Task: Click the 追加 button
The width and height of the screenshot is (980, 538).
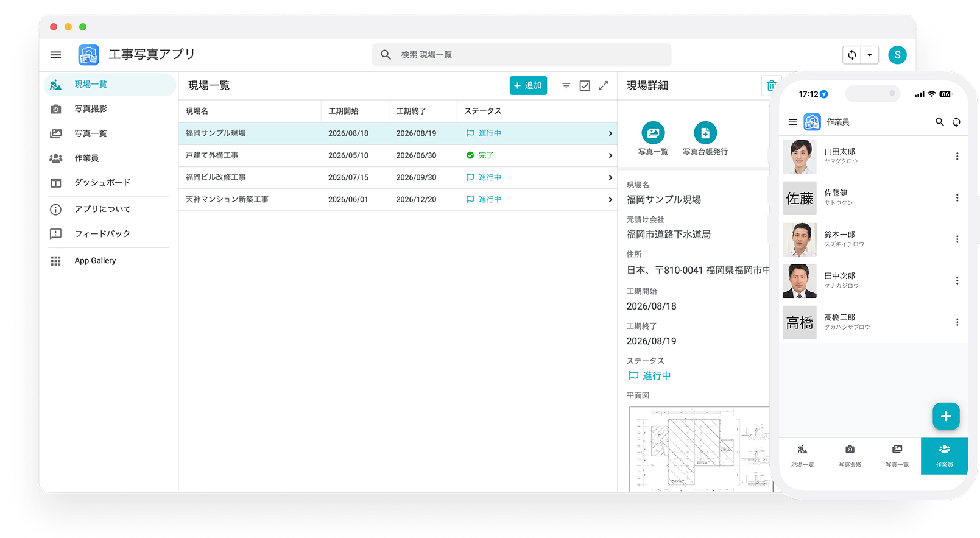Action: pos(528,86)
